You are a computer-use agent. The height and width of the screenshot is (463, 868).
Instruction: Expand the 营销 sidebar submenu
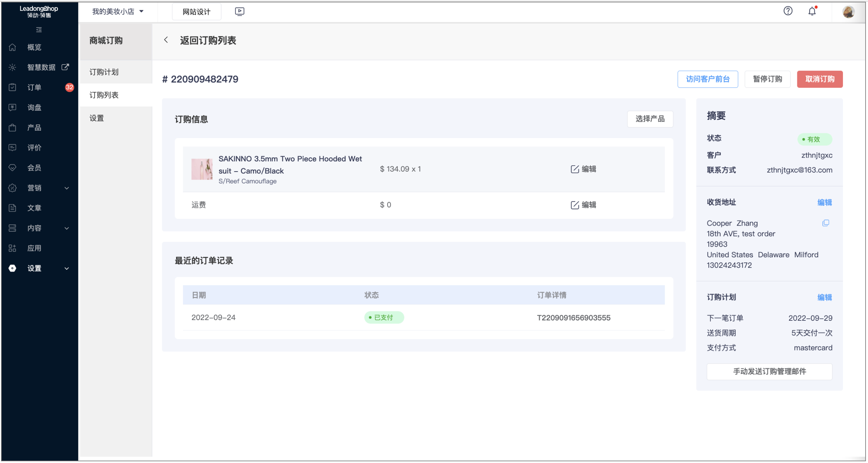point(67,188)
